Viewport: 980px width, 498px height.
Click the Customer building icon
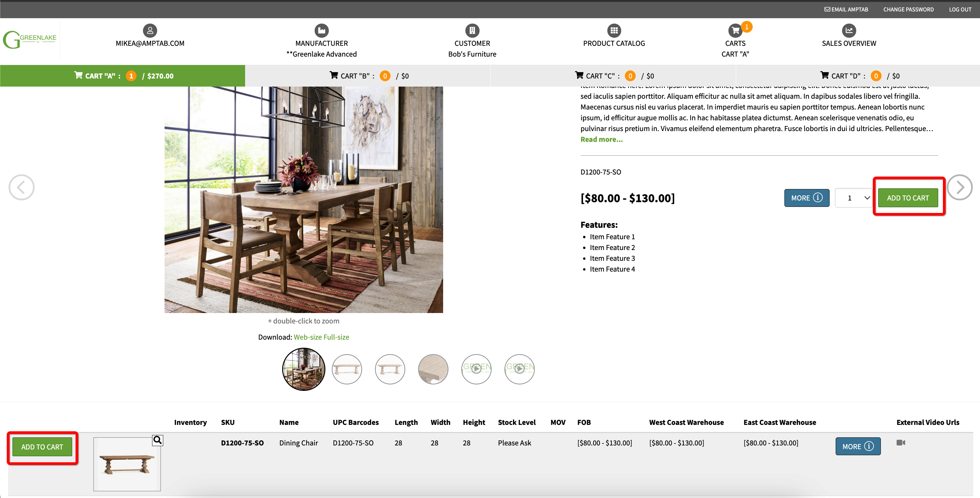[472, 30]
